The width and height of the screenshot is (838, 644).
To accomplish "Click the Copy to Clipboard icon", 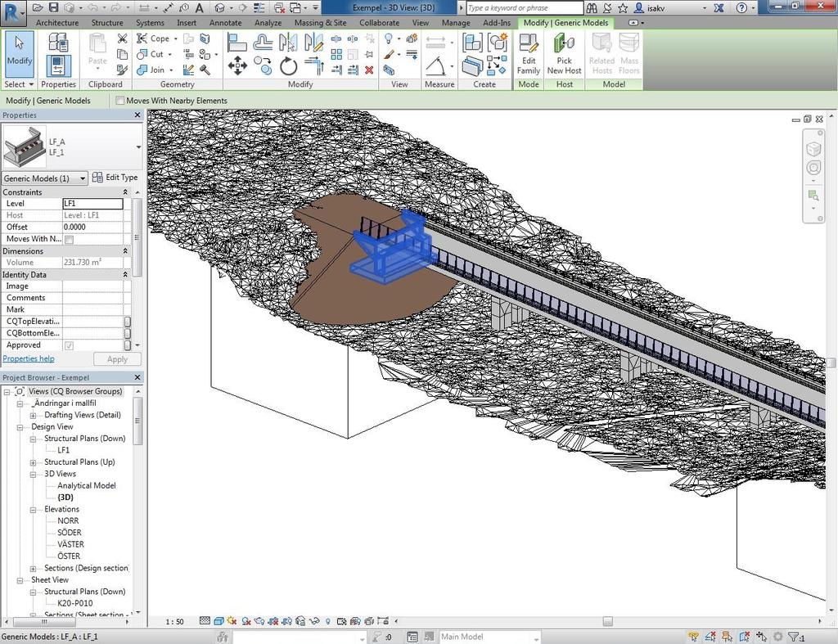I will (x=123, y=54).
